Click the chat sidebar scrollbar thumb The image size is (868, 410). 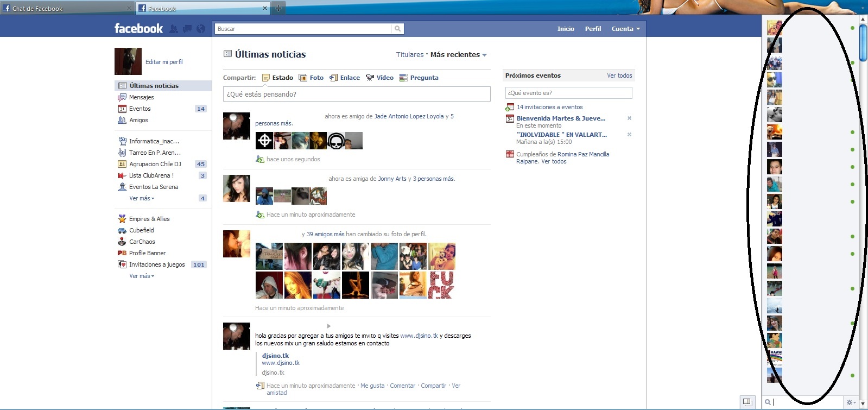tap(863, 43)
